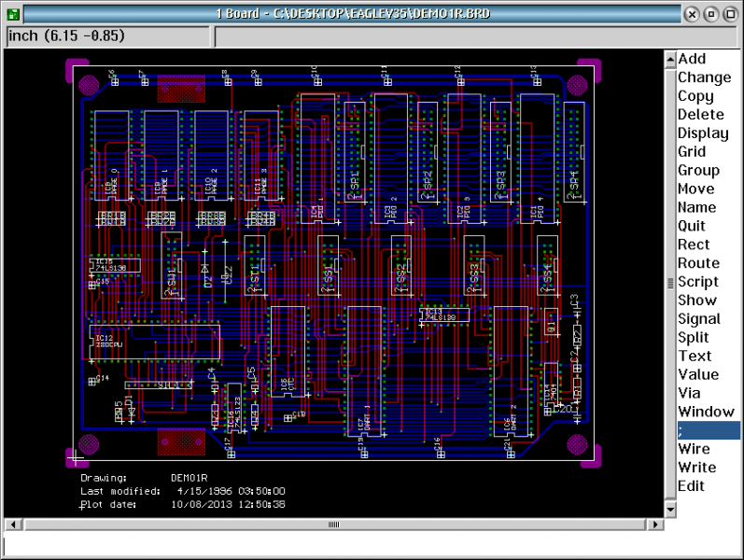Image resolution: width=744 pixels, height=560 pixels.
Task: Click the horizontal scrollbar right arrow
Action: 655,525
